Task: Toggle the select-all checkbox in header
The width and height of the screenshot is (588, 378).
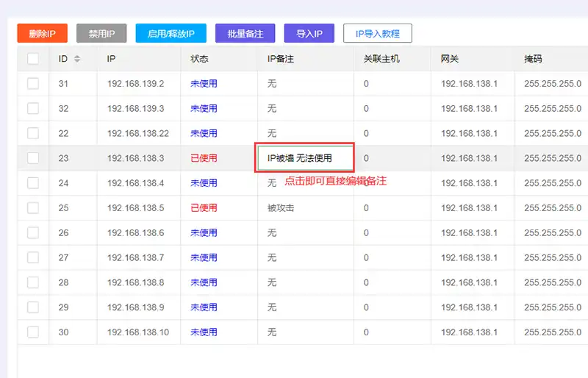Action: pos(33,59)
